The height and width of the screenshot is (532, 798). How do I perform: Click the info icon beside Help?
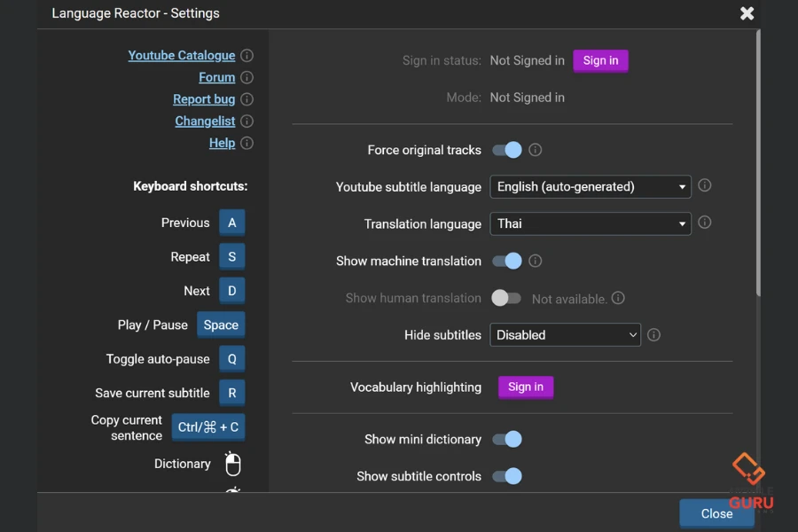[246, 143]
